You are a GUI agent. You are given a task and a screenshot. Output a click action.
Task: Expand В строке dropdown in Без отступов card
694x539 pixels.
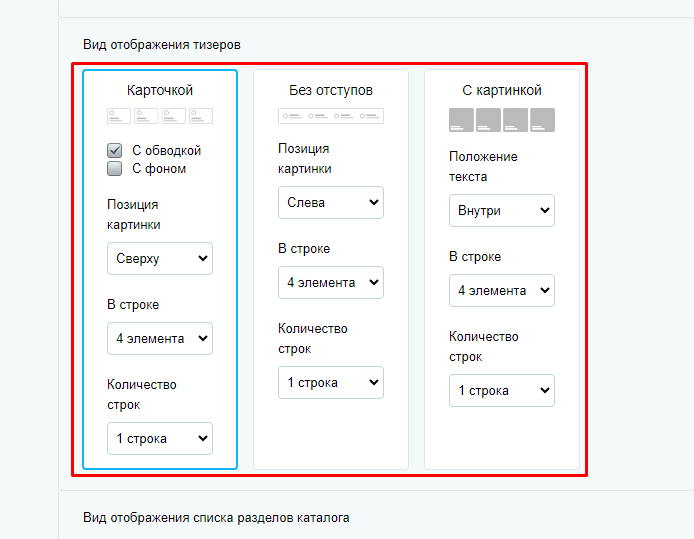[x=331, y=282]
